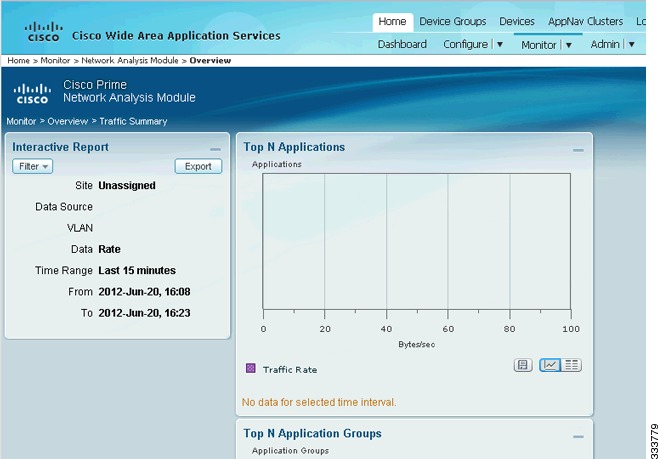Image resolution: width=660 pixels, height=459 pixels.
Task: Go to Network Analysis Module breadcrumb
Action: [130, 61]
